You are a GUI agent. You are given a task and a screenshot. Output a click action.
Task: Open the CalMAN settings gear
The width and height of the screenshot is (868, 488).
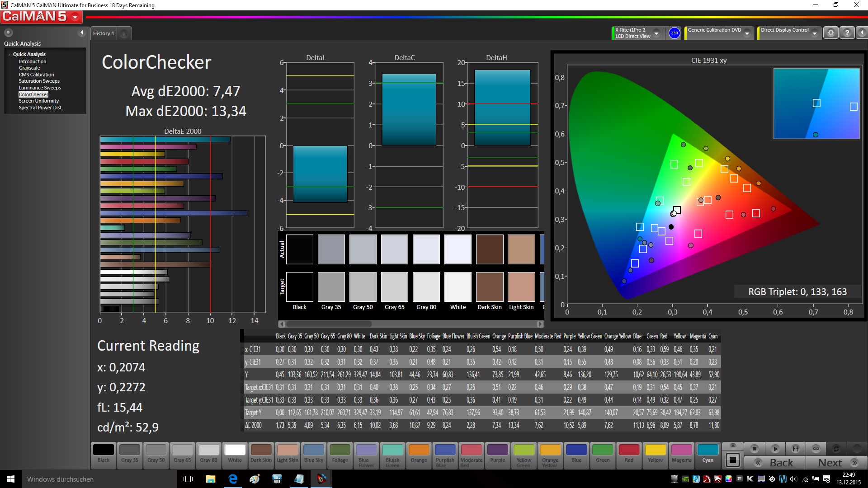pos(830,33)
